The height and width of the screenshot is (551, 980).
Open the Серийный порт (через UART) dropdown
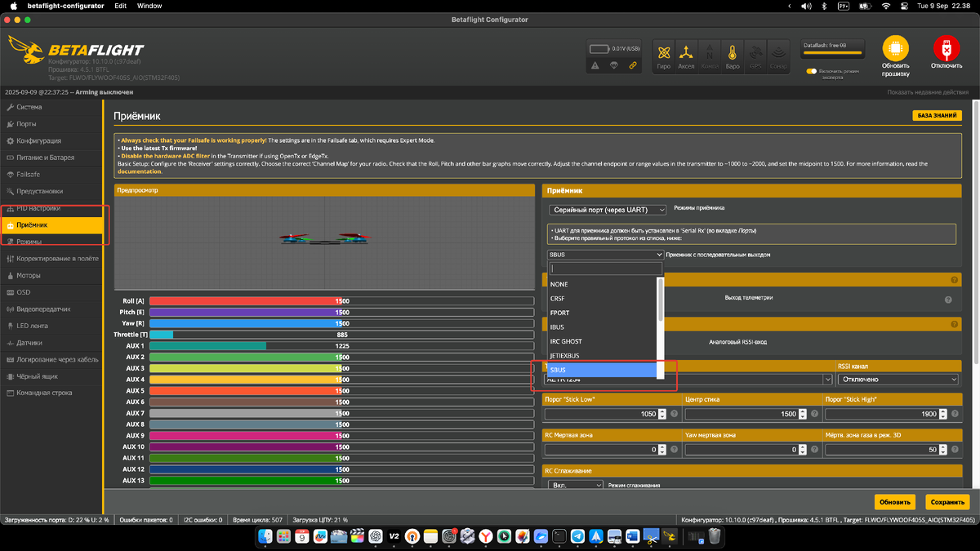607,210
